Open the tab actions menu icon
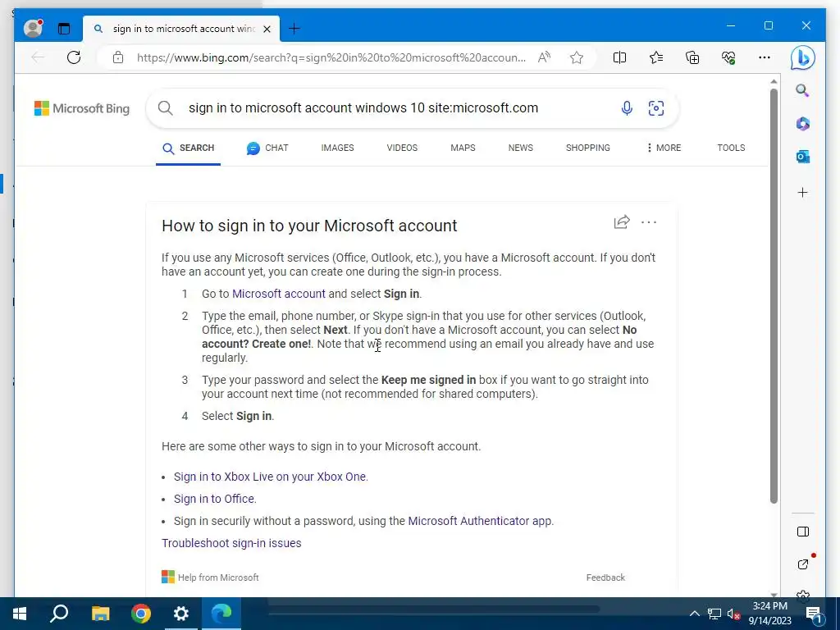 (64, 29)
